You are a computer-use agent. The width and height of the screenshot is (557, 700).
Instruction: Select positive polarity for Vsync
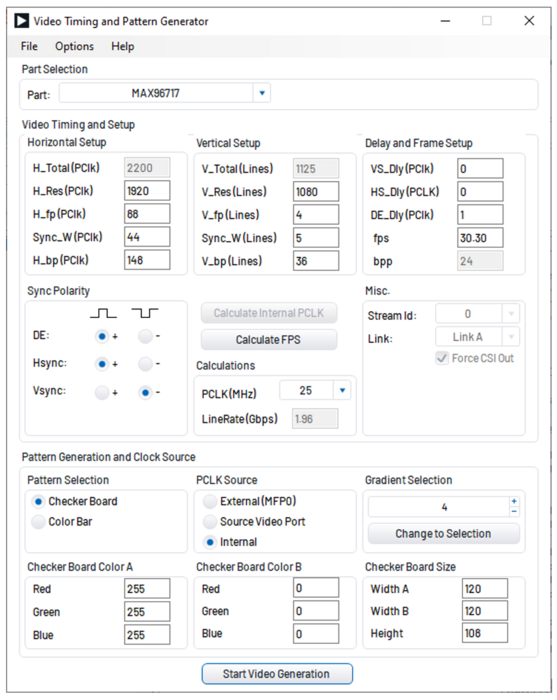click(x=102, y=392)
